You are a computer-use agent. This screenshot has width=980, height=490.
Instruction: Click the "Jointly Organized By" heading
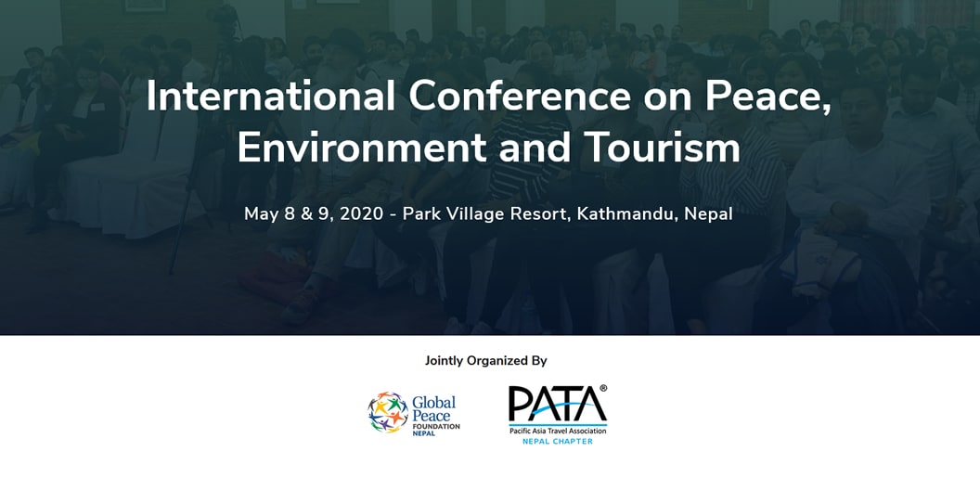tap(485, 360)
